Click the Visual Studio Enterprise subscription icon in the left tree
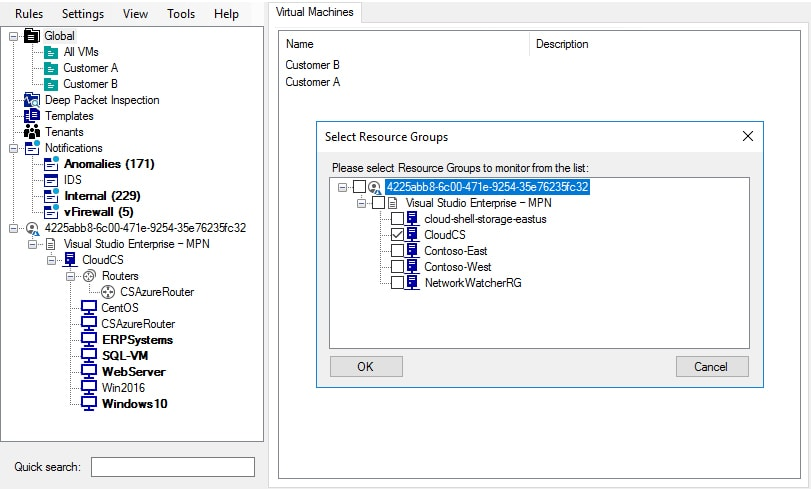Viewport: 811px width, 489px height. click(51, 244)
